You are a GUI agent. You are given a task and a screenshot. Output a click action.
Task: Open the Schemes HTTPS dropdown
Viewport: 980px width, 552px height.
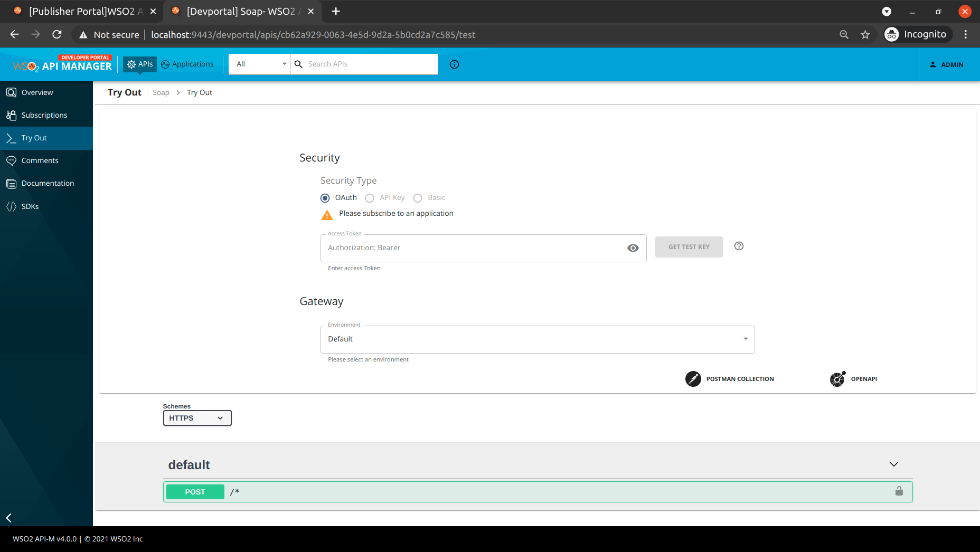[197, 418]
